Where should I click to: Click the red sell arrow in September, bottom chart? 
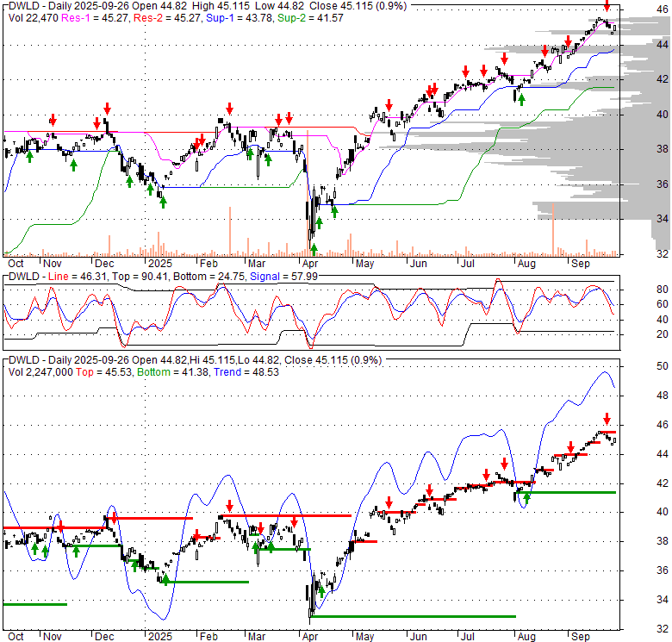[607, 418]
